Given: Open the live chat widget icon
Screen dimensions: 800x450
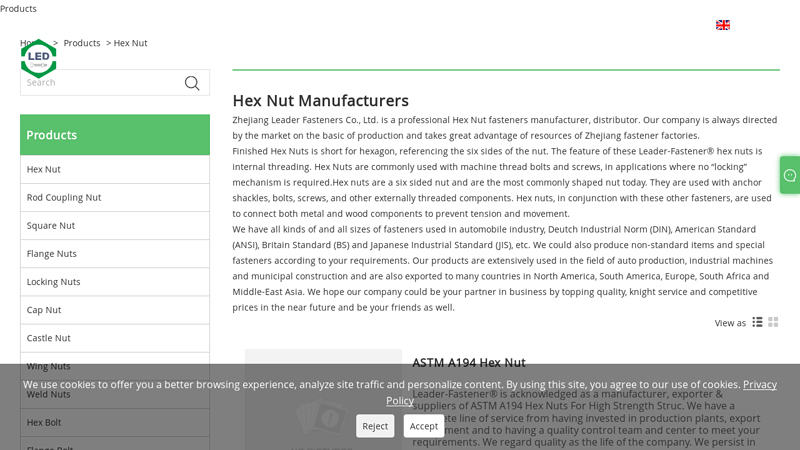Looking at the screenshot, I should click(x=790, y=176).
